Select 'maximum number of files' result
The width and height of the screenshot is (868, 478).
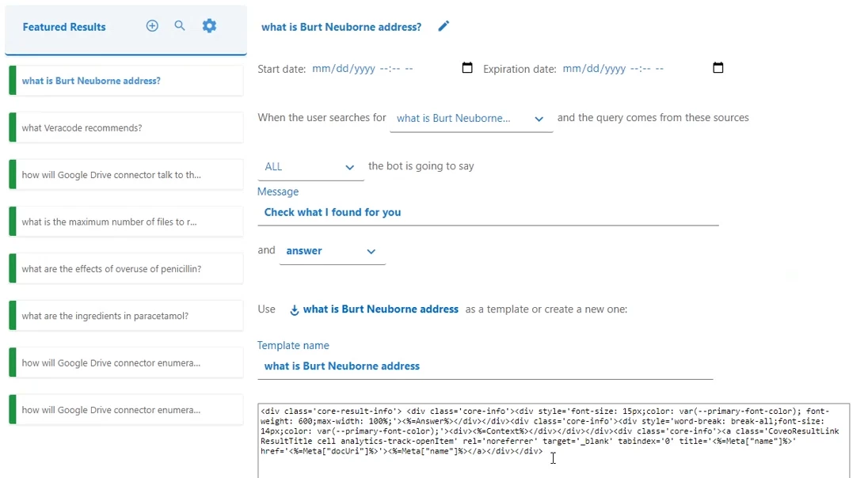tap(127, 222)
